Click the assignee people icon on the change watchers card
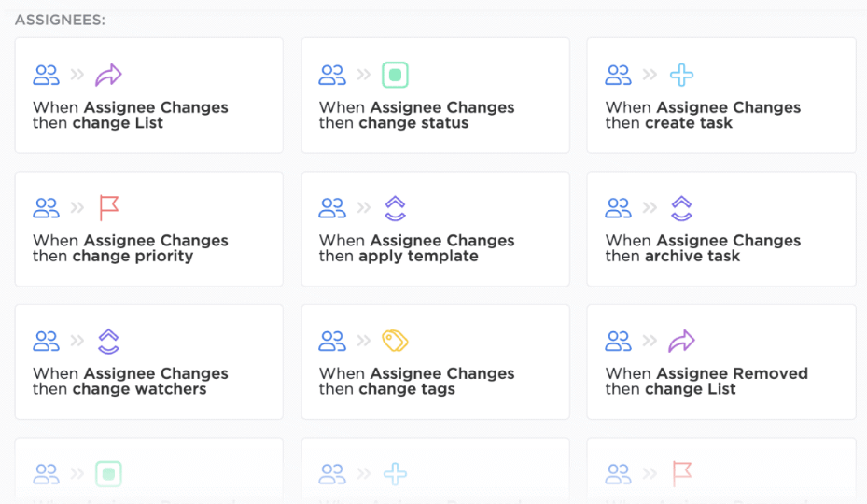Viewport: 867px width, 504px height. click(x=46, y=342)
